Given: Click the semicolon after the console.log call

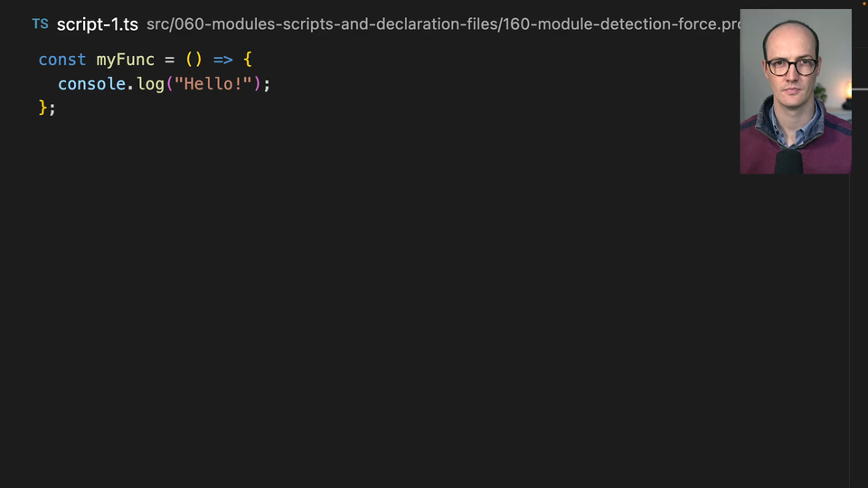Looking at the screenshot, I should (x=267, y=84).
